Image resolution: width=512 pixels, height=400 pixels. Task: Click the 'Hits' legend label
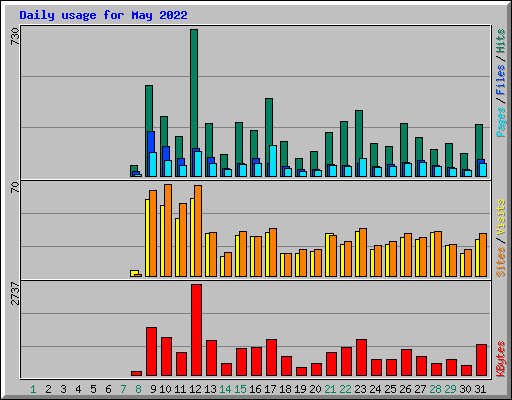pyautogui.click(x=501, y=41)
